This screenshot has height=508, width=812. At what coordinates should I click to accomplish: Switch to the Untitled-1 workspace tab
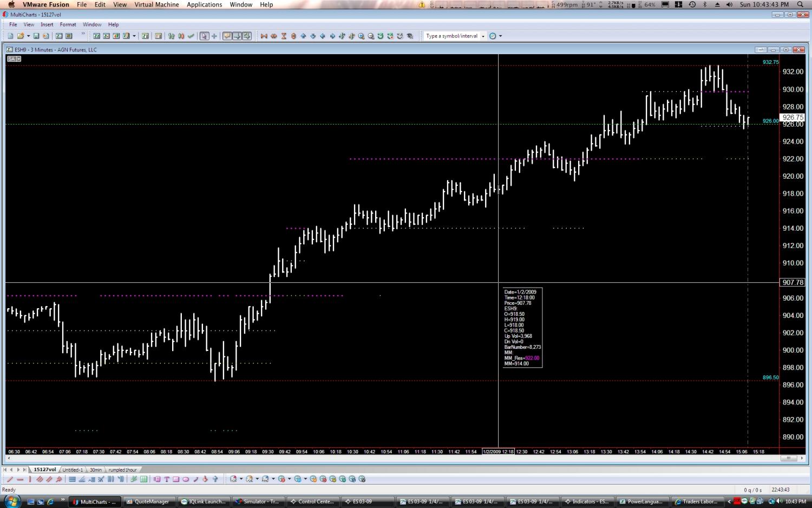tap(73, 470)
